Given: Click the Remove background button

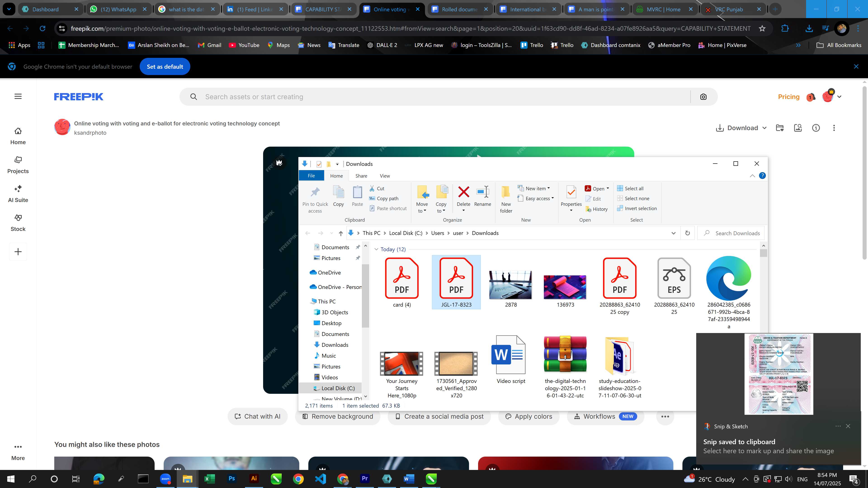Looking at the screenshot, I should pos(338,416).
